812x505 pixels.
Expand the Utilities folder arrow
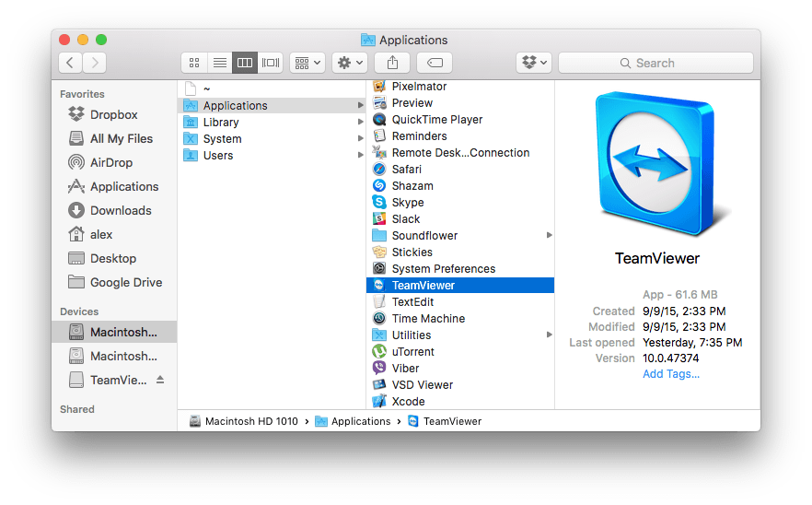click(x=549, y=335)
